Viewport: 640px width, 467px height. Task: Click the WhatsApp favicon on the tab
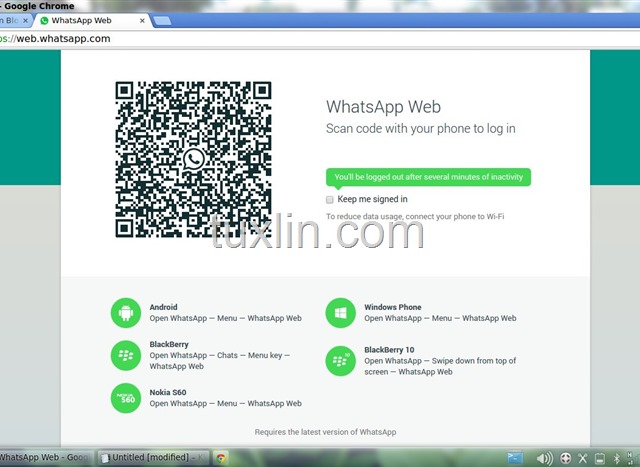(44, 20)
